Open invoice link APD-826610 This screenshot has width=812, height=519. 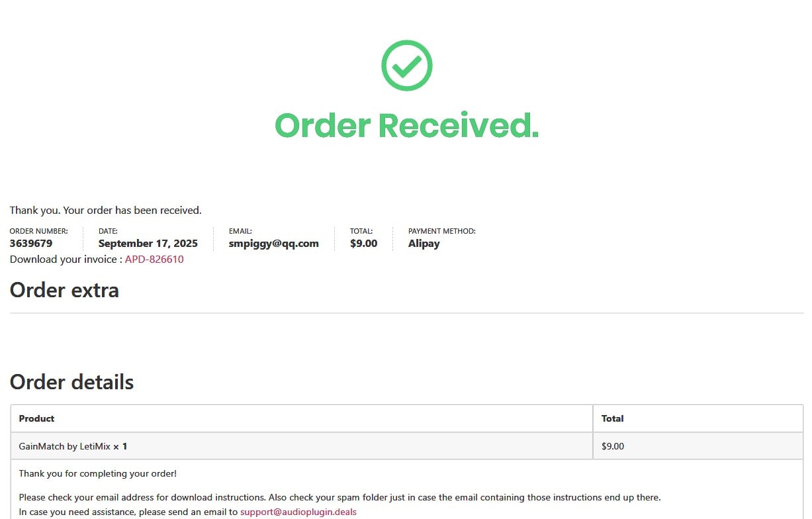tap(154, 259)
